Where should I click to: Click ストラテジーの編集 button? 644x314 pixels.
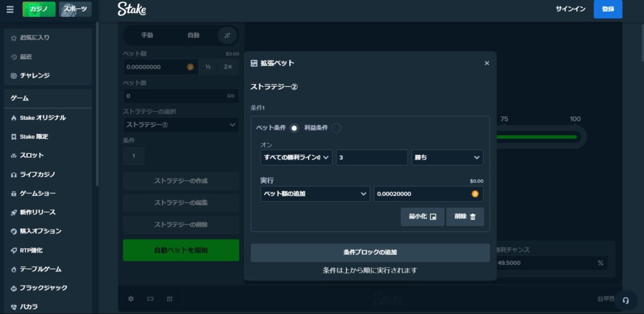(181, 202)
